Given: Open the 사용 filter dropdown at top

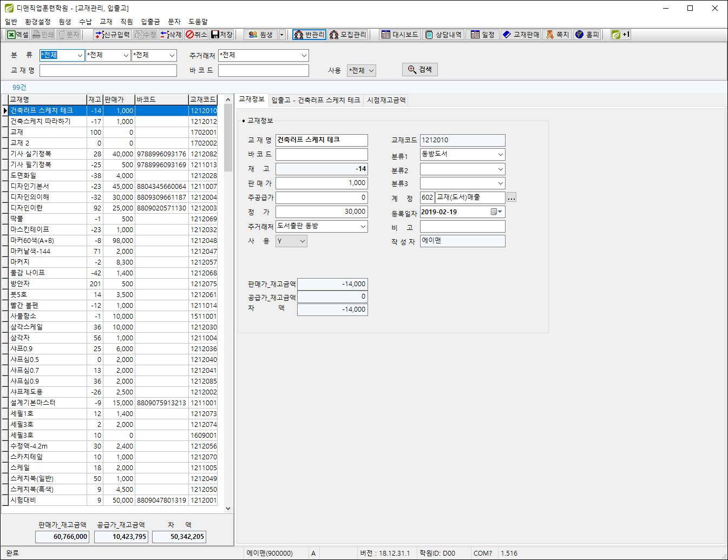Looking at the screenshot, I should pos(371,70).
